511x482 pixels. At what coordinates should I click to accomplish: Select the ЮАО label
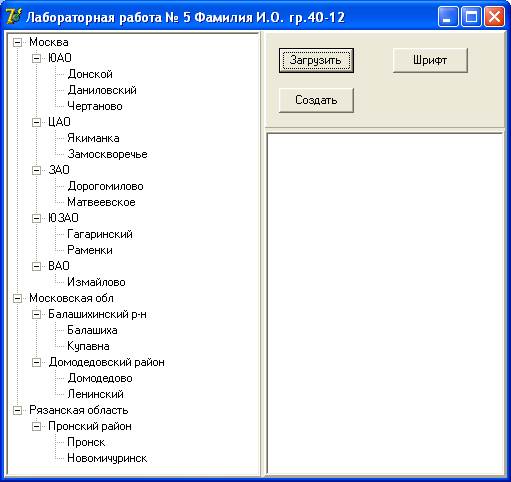point(60,58)
